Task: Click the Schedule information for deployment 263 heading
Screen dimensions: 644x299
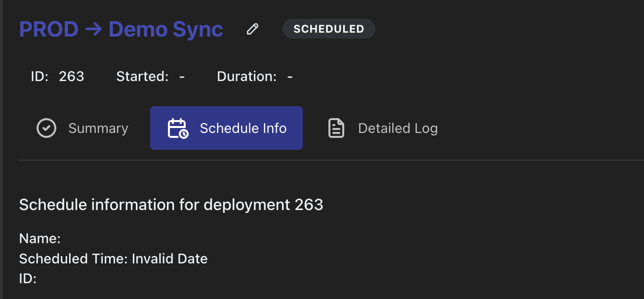Action: 171,205
